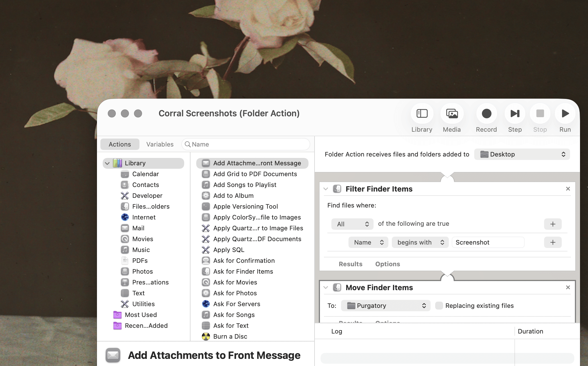Select the Burn a Disc action
Image resolution: width=588 pixels, height=366 pixels.
(230, 336)
